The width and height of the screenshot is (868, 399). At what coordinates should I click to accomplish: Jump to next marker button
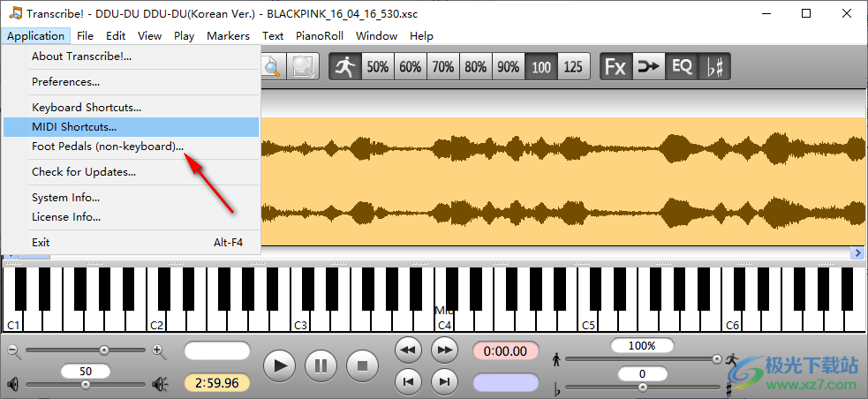pyautogui.click(x=444, y=380)
